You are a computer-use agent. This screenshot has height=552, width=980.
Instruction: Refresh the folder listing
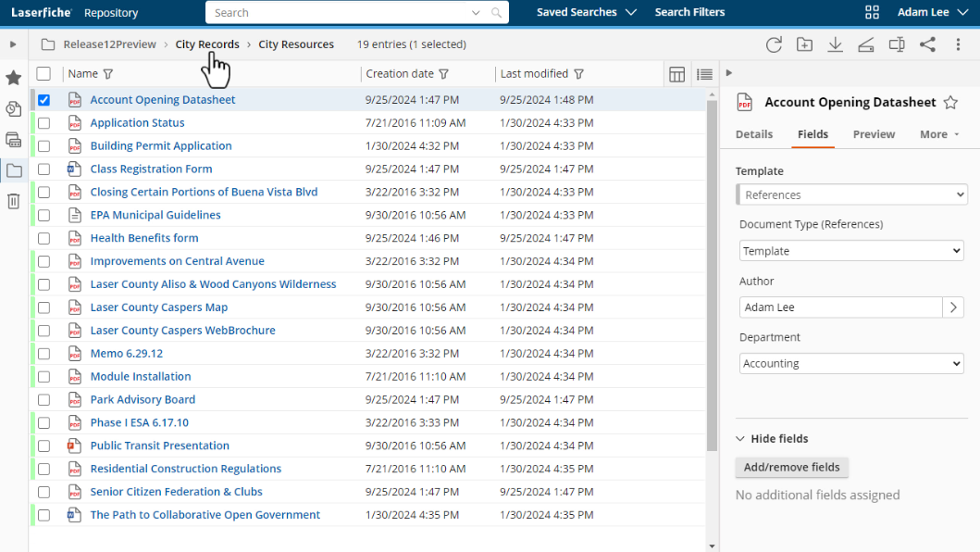click(x=774, y=44)
